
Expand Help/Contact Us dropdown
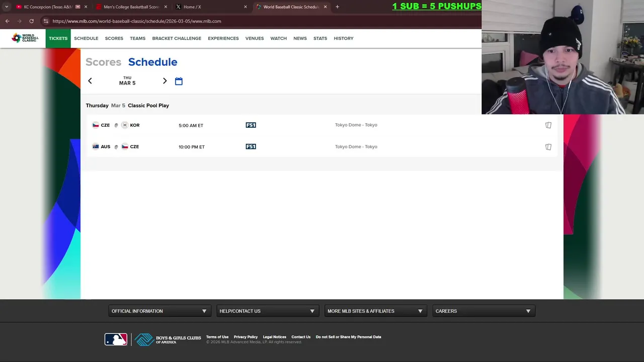(x=267, y=311)
